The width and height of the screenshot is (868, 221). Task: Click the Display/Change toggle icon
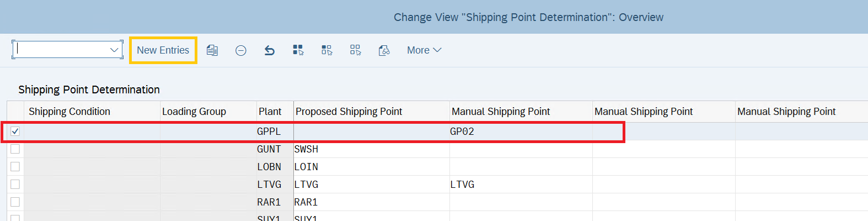[384, 50]
